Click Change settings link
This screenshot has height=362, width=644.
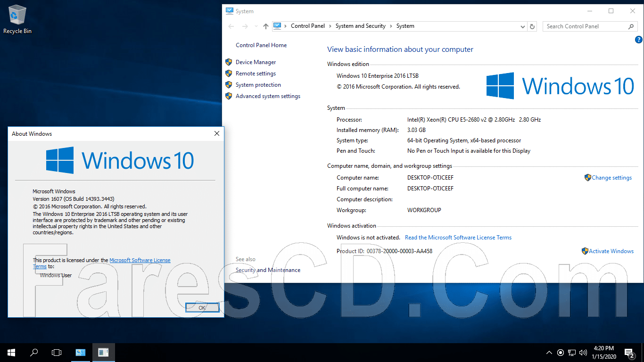tap(611, 178)
